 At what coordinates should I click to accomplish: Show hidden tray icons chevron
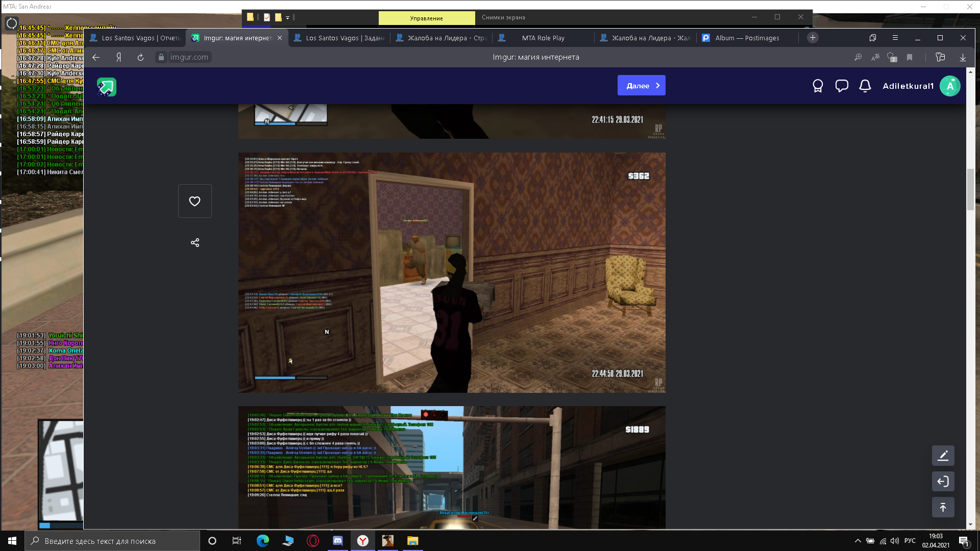[x=858, y=541]
